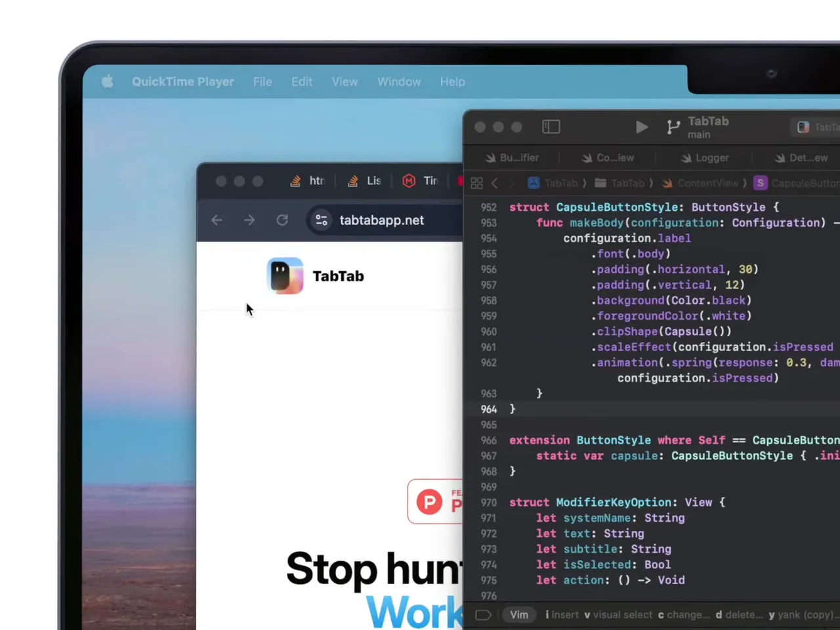Image resolution: width=840 pixels, height=630 pixels.
Task: Select the TabTab folder in jump bar
Action: click(x=619, y=183)
